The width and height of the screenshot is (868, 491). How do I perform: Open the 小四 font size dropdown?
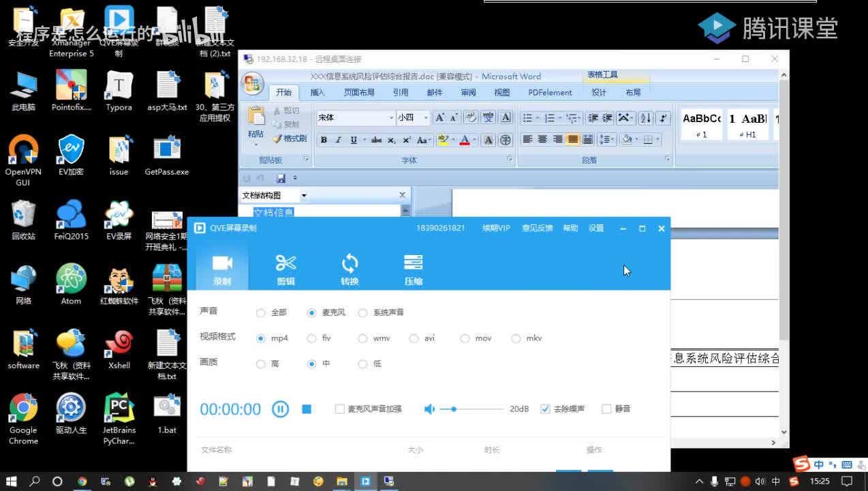[426, 118]
